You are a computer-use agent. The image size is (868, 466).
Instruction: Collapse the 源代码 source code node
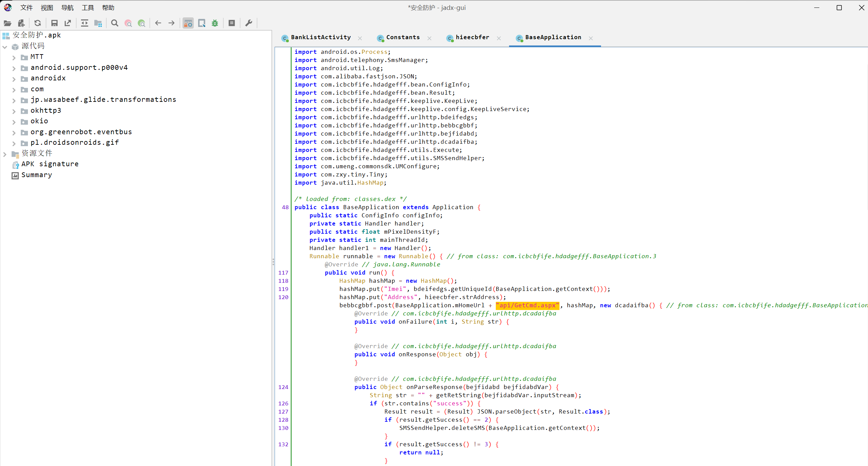[5, 47]
